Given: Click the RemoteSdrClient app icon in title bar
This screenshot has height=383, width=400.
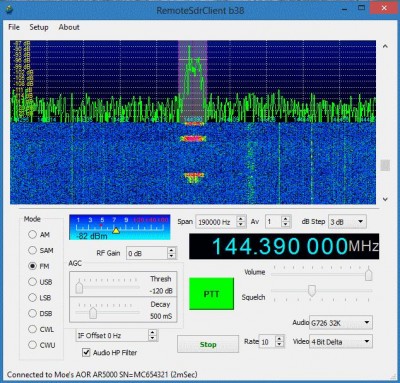Looking at the screenshot, I should 8,9.
